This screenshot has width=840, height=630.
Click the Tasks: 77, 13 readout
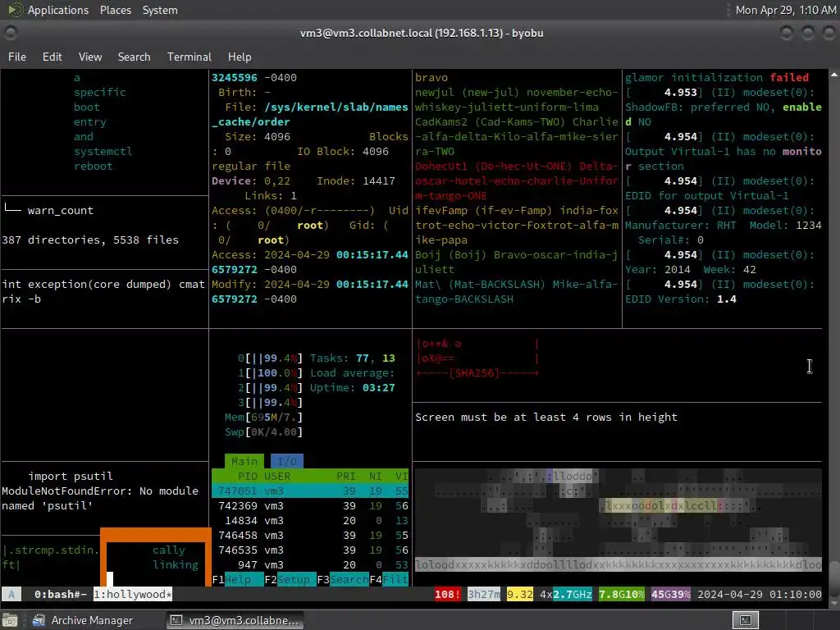pyautogui.click(x=353, y=358)
